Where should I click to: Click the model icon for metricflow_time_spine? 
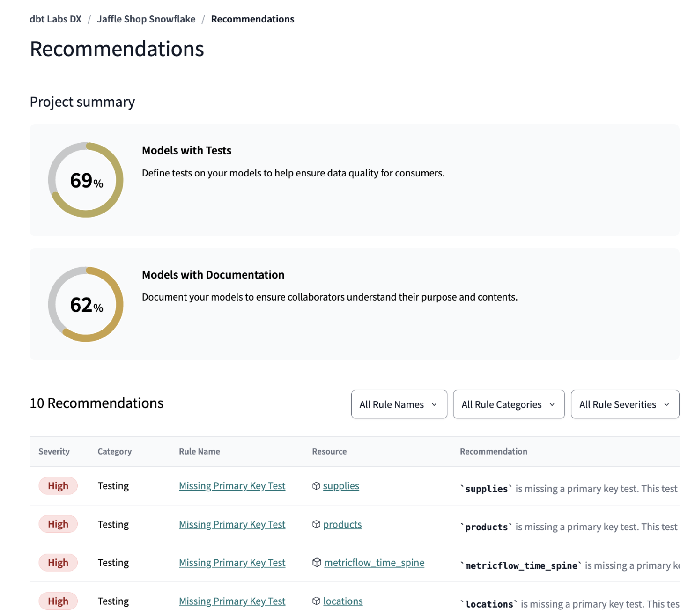[x=317, y=562]
